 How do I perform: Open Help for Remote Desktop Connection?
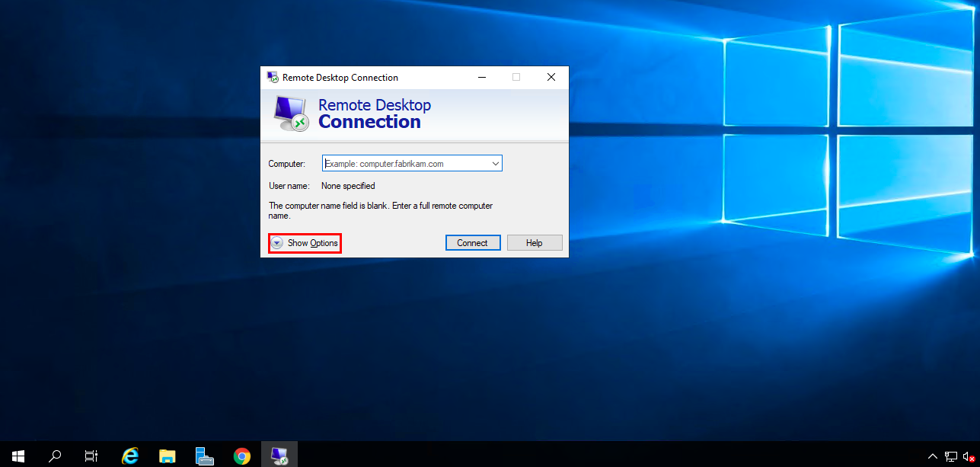coord(535,243)
